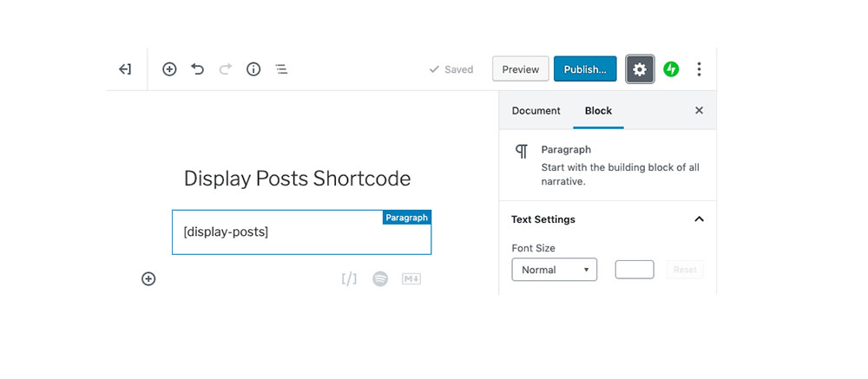The height and width of the screenshot is (379, 868).
Task: Close the settings sidebar panel
Action: pos(699,111)
